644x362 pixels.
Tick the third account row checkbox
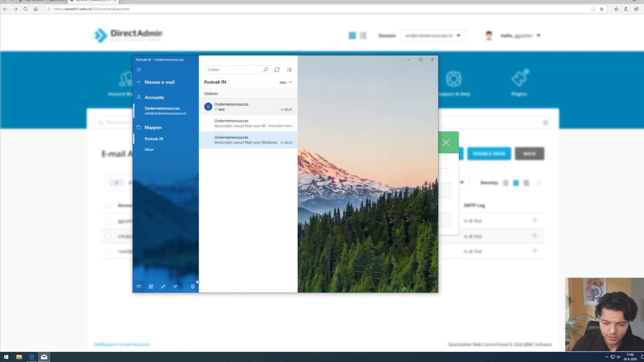point(108,251)
